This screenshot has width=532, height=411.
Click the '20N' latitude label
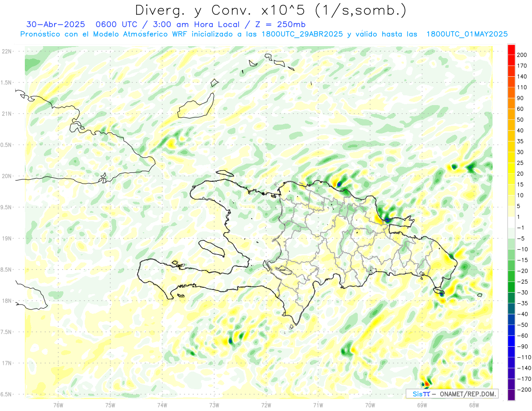coord(6,176)
